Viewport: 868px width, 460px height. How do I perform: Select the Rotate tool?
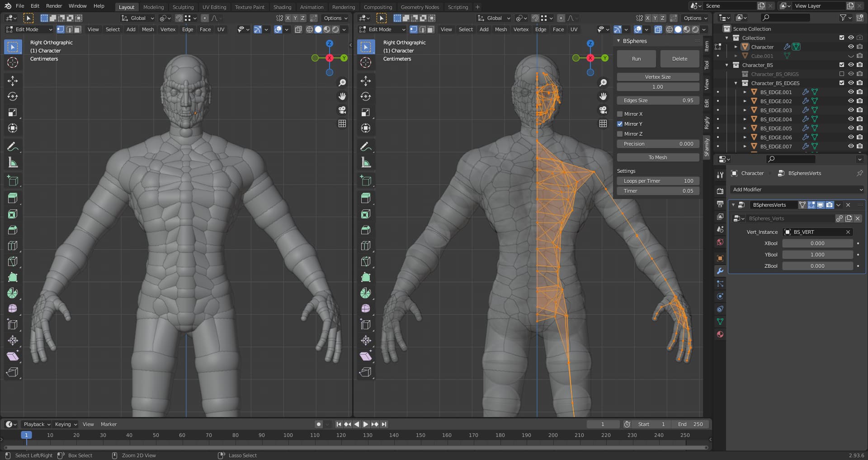(13, 96)
